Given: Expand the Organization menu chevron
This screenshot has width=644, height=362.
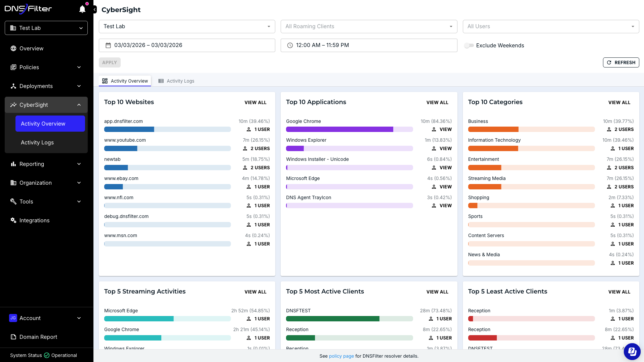Looking at the screenshot, I should pos(79,183).
